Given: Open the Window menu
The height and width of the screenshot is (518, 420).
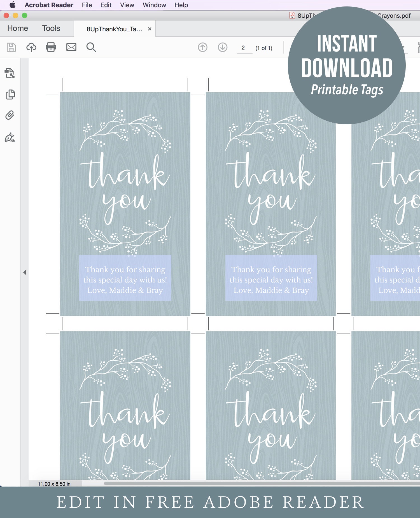Looking at the screenshot, I should (x=154, y=5).
